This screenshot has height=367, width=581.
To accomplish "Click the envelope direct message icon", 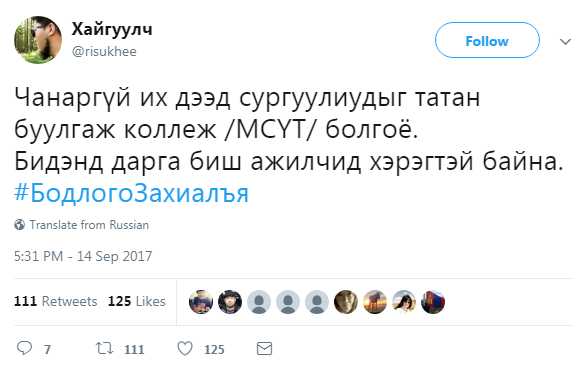I will [265, 348].
